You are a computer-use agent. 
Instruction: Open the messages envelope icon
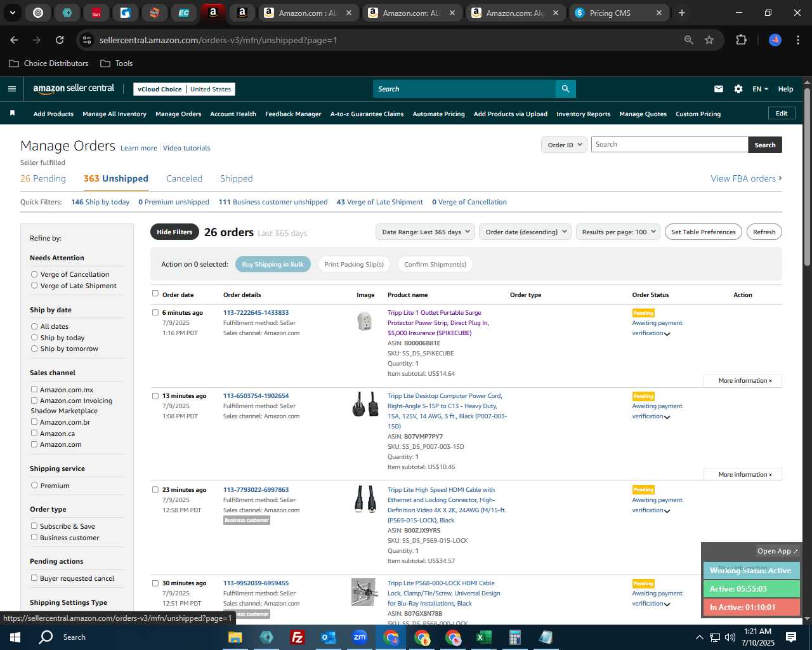point(719,89)
